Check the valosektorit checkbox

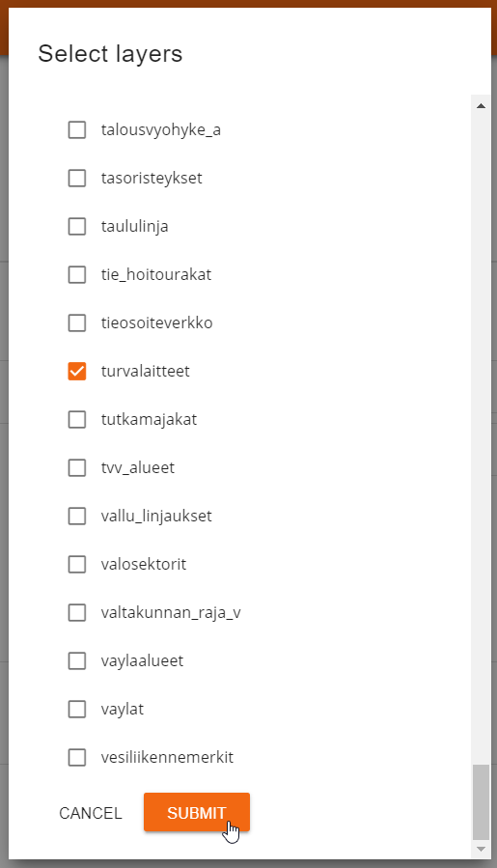click(77, 564)
